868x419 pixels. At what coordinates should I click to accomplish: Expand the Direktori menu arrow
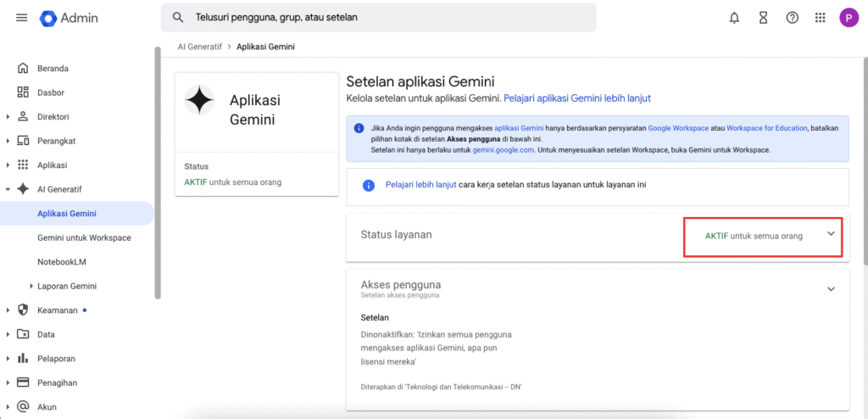coord(8,117)
